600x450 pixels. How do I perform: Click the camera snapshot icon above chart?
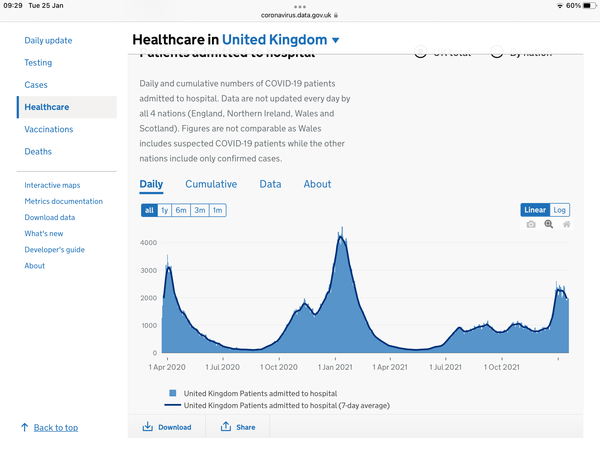[x=531, y=225]
